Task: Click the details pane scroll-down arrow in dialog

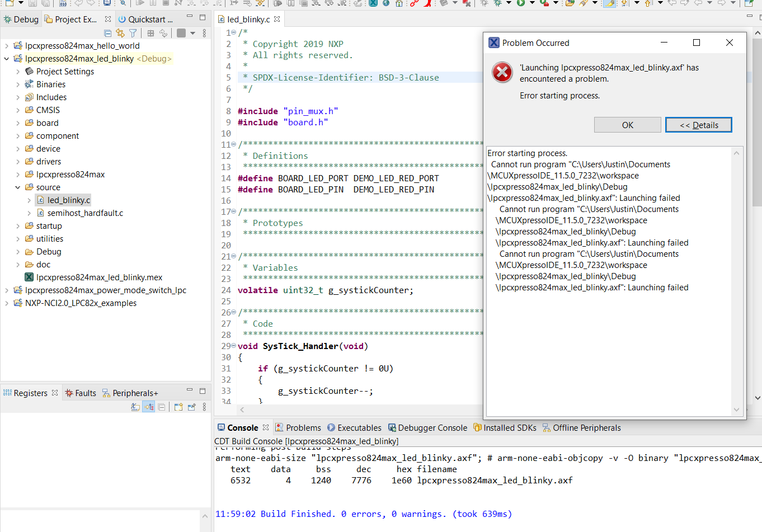Action: (x=736, y=409)
